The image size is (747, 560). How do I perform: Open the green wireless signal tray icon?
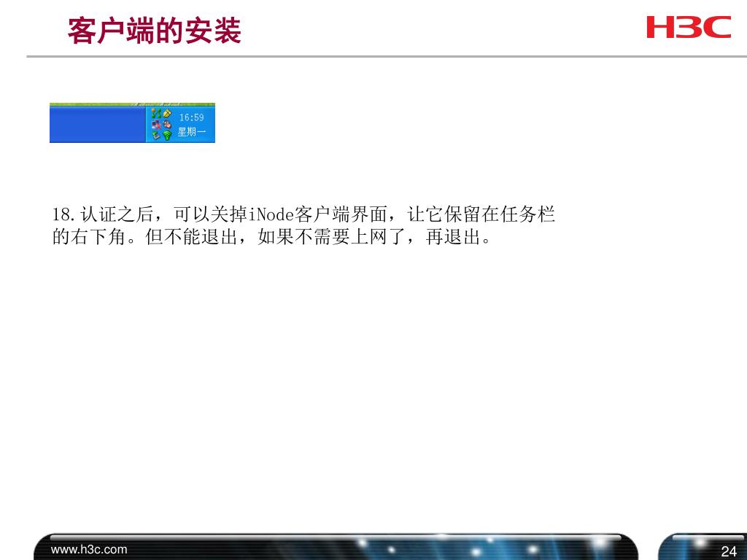167,136
